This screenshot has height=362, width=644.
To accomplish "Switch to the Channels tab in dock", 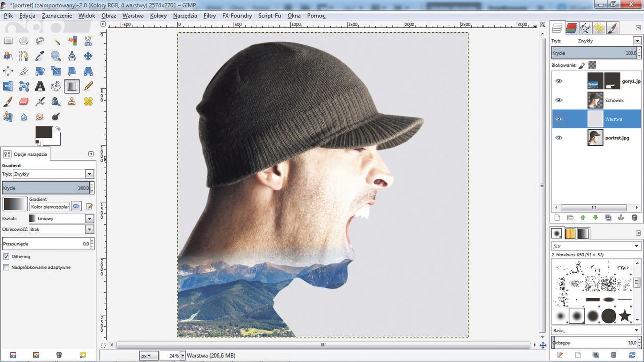I will click(571, 28).
